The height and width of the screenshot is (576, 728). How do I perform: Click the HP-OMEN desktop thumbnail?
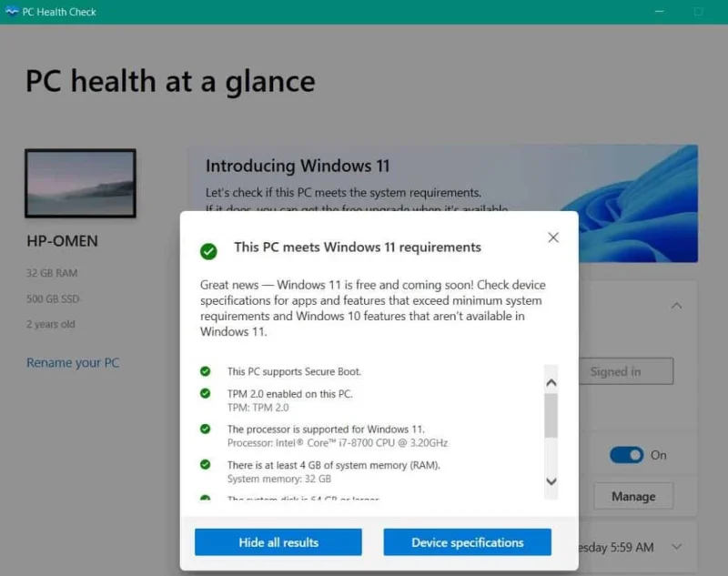pos(80,183)
